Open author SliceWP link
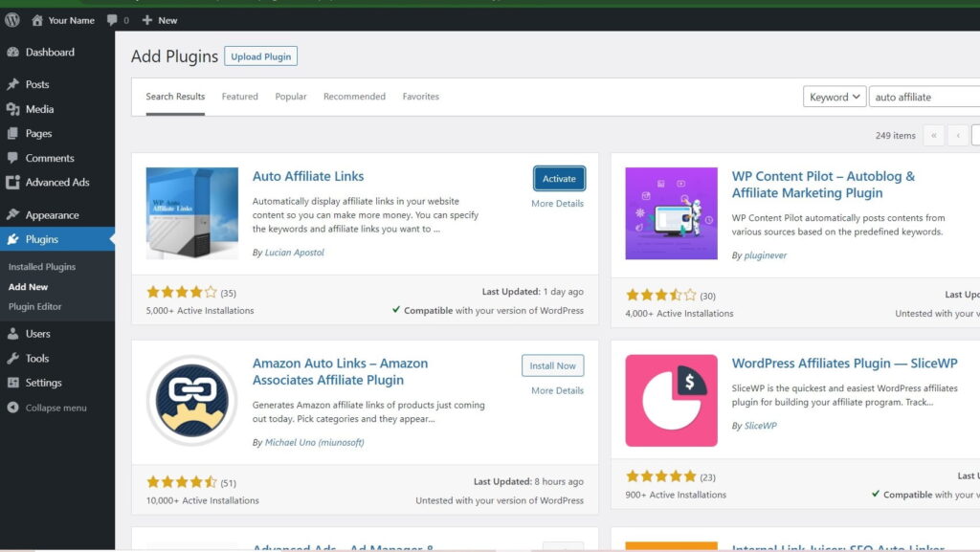This screenshot has width=980, height=552. tap(761, 426)
